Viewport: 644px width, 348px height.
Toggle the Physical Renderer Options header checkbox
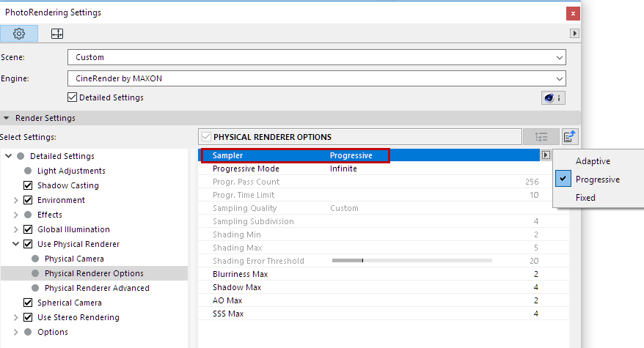click(206, 137)
